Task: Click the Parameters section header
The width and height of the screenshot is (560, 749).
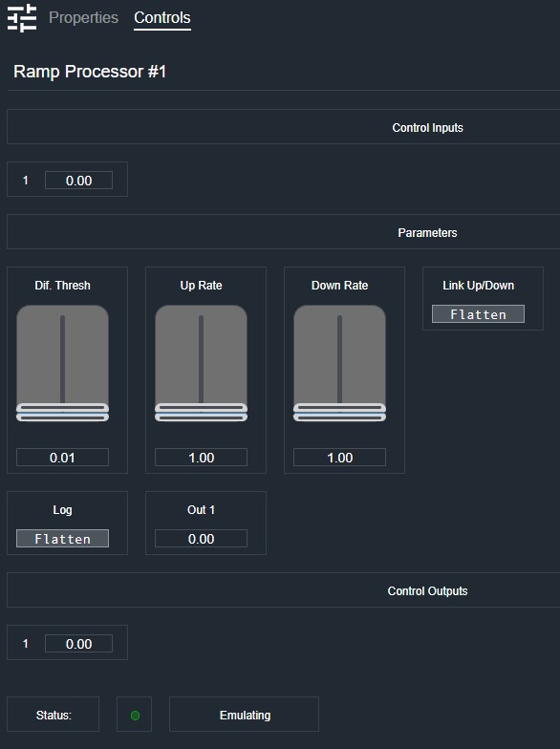Action: (x=283, y=232)
